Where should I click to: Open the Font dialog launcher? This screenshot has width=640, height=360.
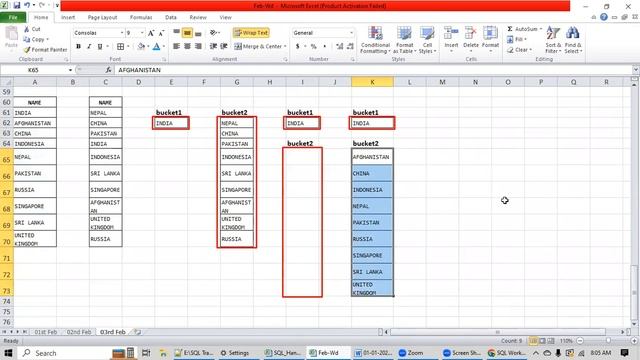[x=164, y=60]
